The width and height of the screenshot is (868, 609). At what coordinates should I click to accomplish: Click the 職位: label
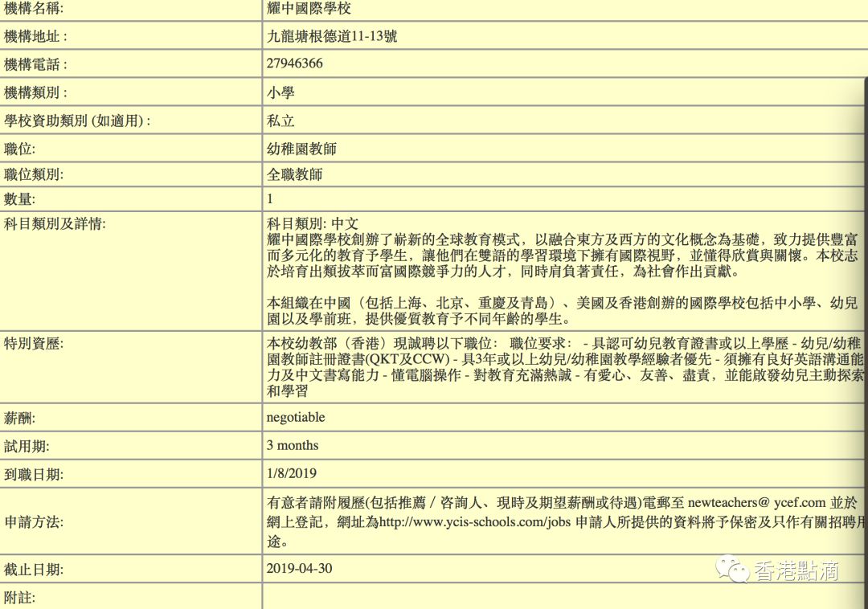coord(19,149)
